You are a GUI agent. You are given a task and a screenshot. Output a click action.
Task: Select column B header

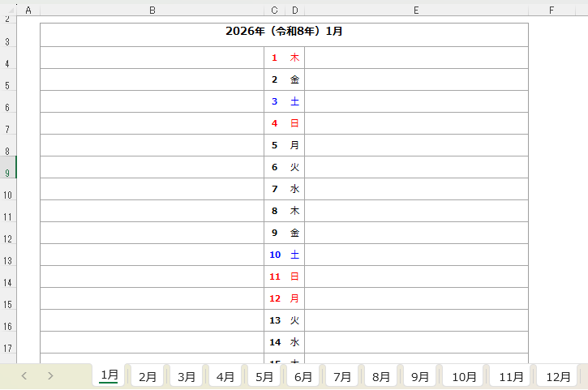[x=152, y=10]
